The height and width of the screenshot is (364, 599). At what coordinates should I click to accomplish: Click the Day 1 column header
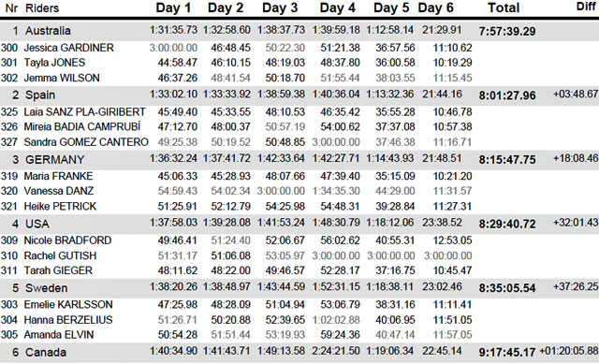pos(173,7)
